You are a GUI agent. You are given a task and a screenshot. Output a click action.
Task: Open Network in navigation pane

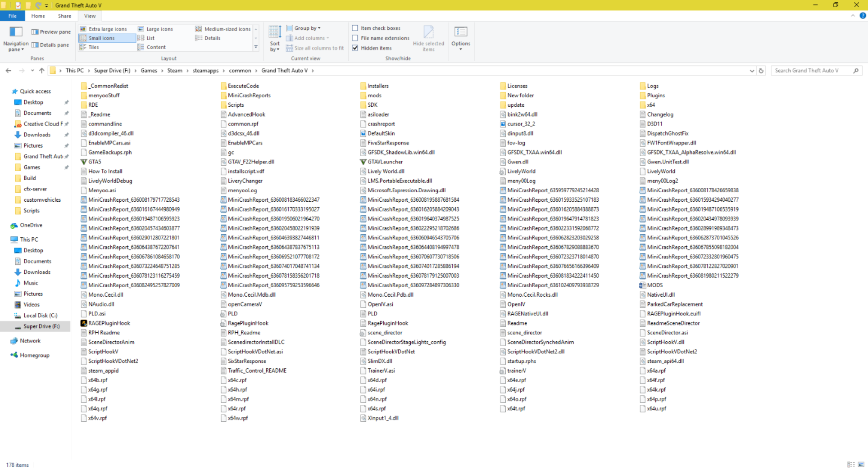pos(30,341)
